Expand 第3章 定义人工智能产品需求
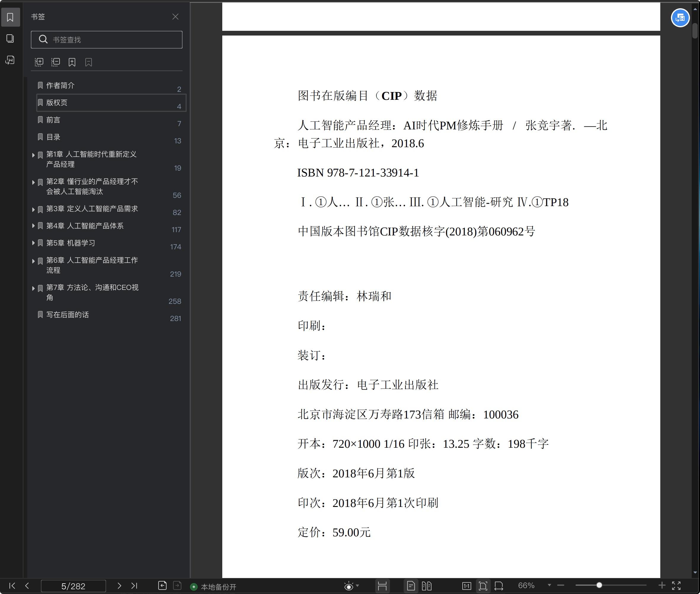The image size is (700, 594). (33, 209)
